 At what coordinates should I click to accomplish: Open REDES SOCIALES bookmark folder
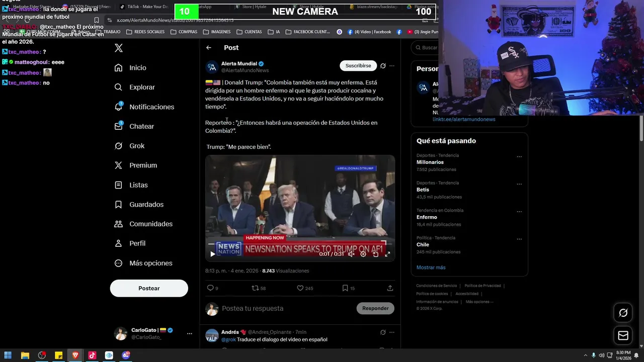(x=145, y=32)
